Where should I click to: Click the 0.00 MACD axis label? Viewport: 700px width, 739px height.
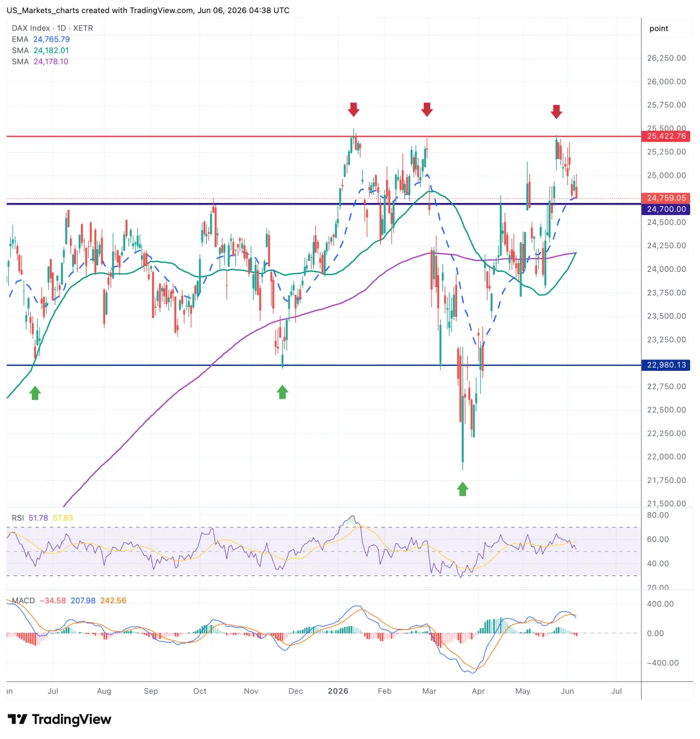point(655,633)
